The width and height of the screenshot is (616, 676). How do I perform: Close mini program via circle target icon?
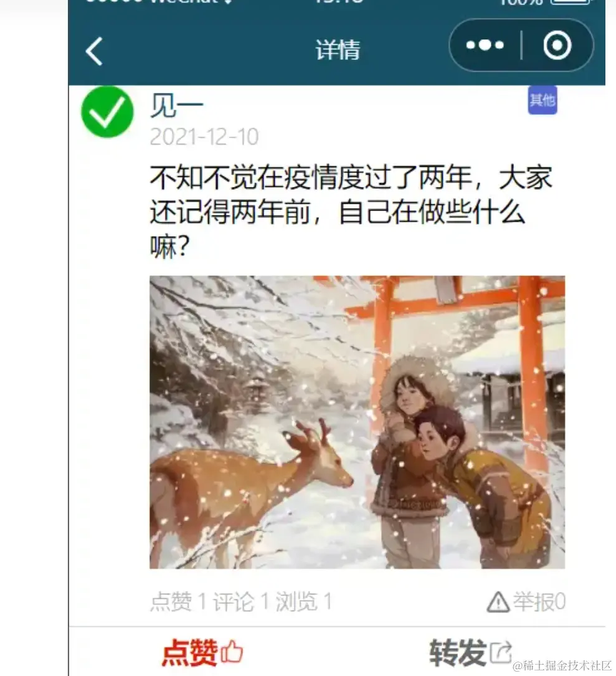click(x=557, y=45)
